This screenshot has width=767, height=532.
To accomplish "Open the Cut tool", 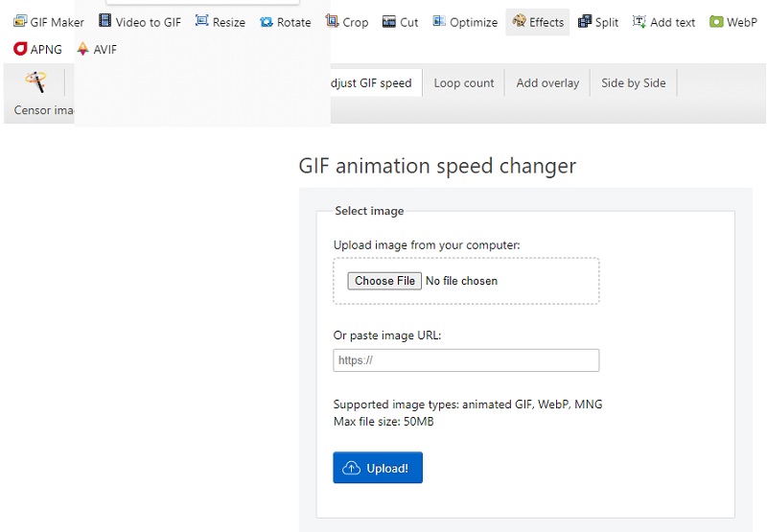I will 400,22.
